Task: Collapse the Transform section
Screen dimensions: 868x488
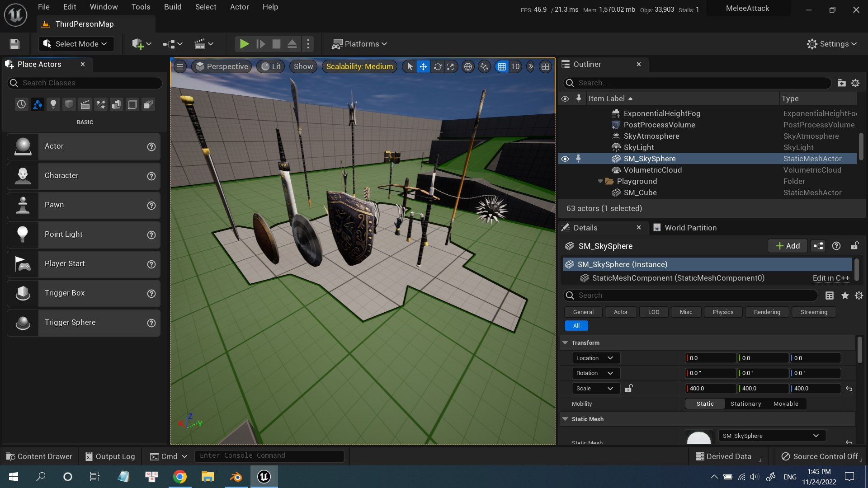Action: point(565,343)
